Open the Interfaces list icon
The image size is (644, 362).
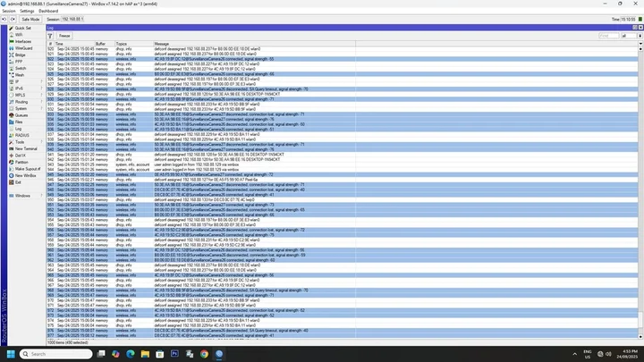tap(12, 41)
